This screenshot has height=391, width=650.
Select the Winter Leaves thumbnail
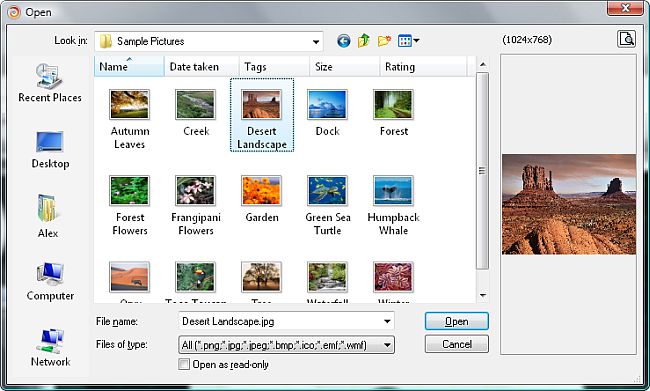(x=393, y=277)
